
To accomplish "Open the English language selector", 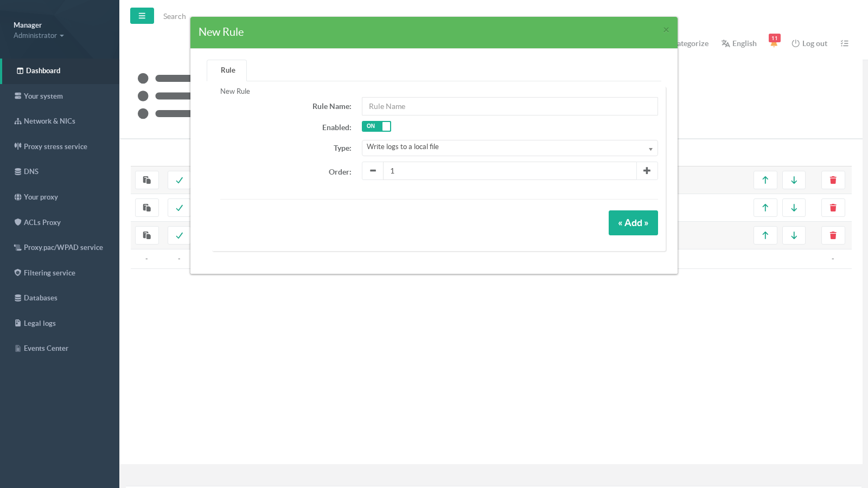I will click(x=739, y=43).
